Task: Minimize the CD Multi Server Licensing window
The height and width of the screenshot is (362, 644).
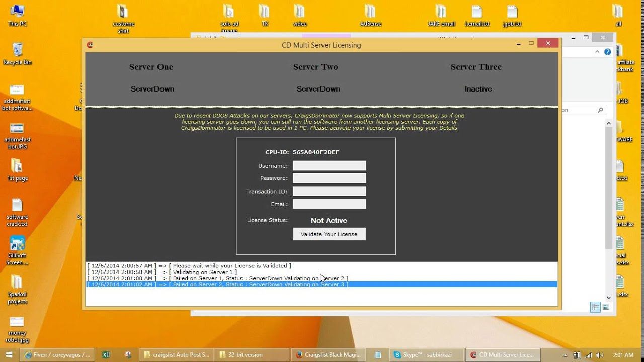Action: tap(518, 44)
